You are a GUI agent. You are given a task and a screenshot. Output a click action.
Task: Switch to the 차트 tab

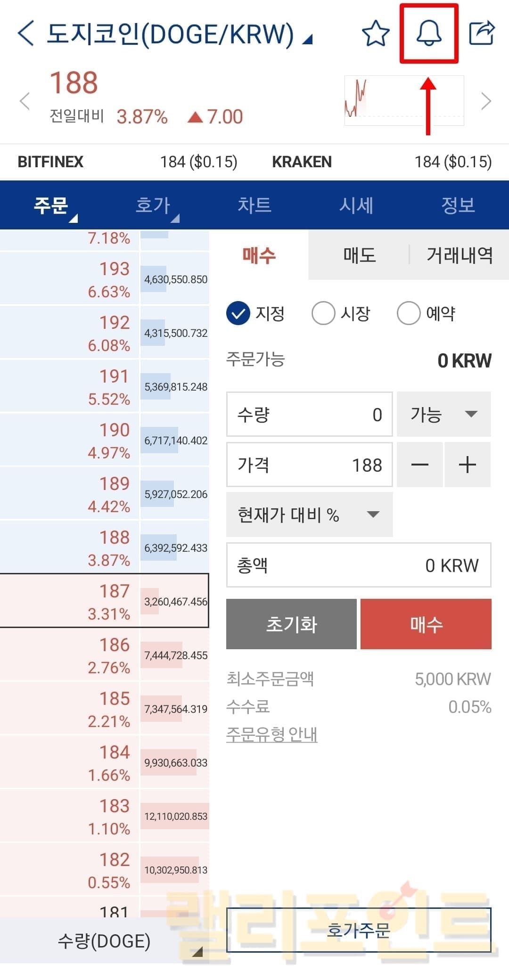coord(254,205)
